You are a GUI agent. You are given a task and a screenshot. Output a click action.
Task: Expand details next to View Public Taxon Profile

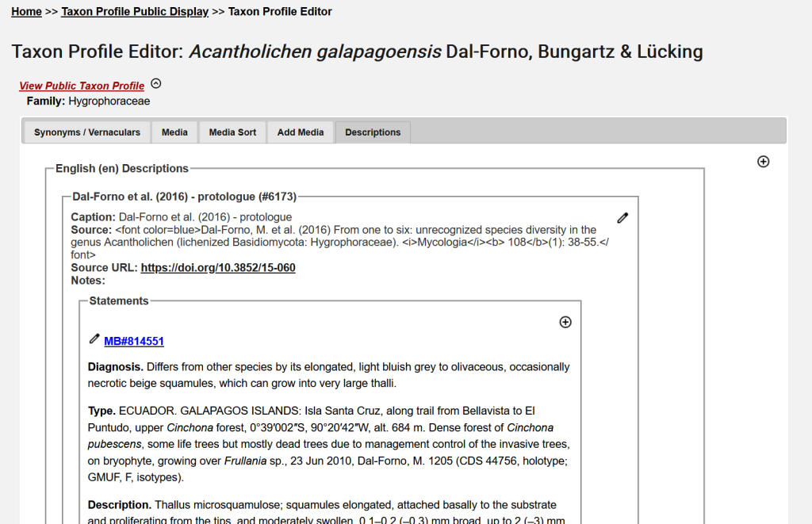coord(156,84)
